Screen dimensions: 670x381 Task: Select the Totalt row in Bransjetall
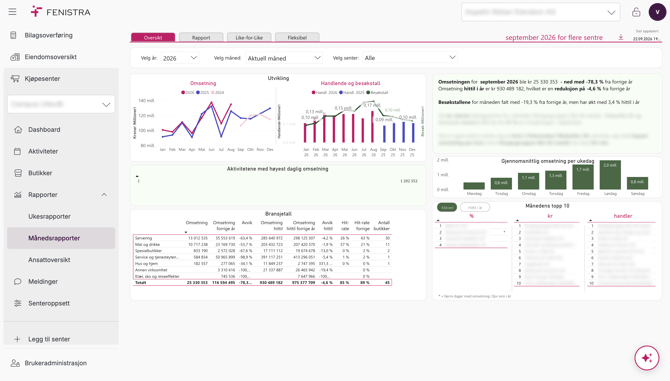tap(262, 283)
